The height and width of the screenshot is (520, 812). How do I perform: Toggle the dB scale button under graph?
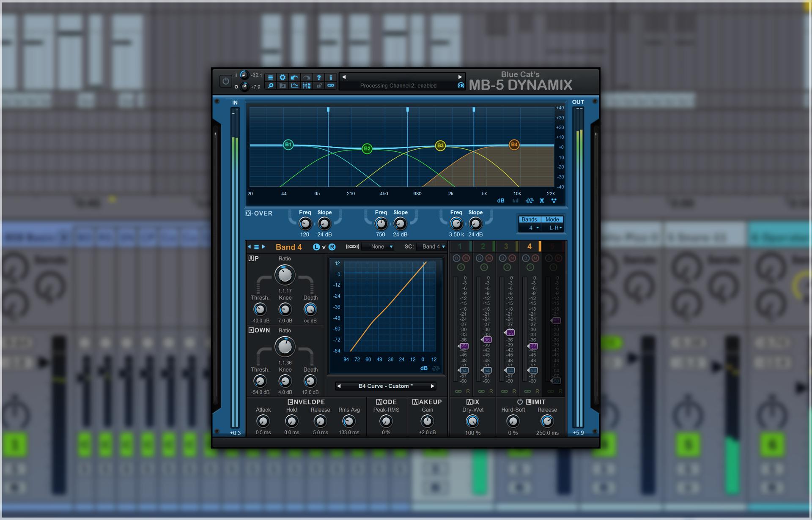(501, 201)
